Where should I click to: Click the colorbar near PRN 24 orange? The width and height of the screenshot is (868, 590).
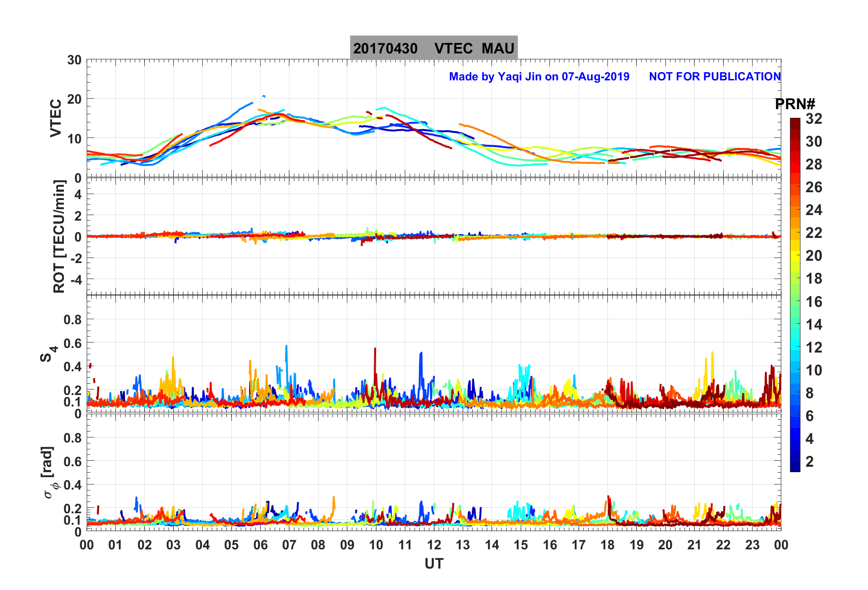coord(795,210)
